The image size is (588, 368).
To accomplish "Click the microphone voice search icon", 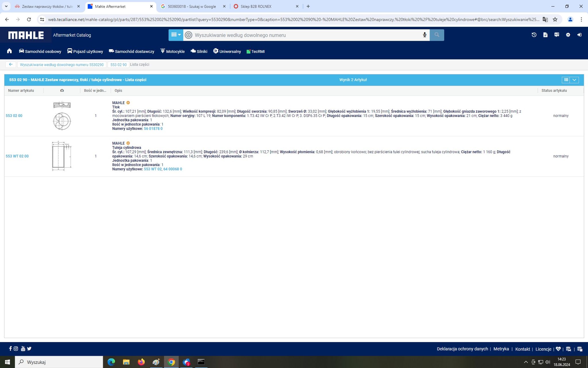I will (x=424, y=35).
